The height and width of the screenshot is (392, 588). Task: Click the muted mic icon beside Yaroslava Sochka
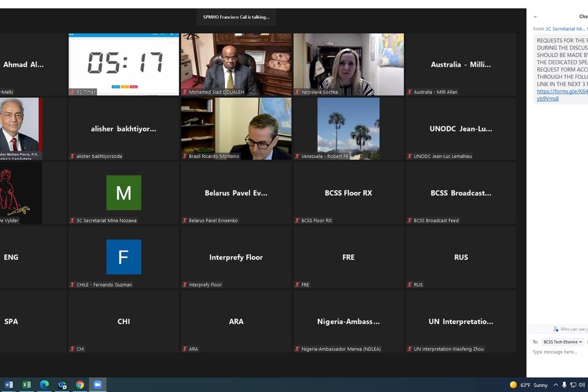pos(297,92)
